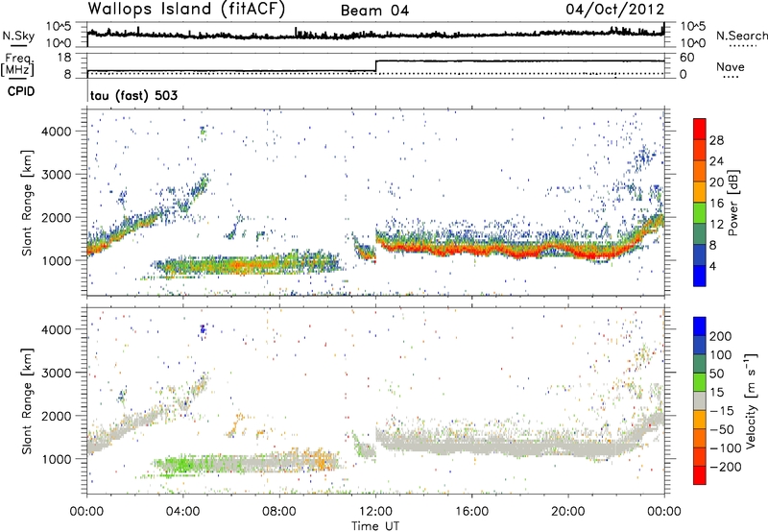Screen dimensions: 768x532
Task: Click the "N.Sky" legend label
Action: pyautogui.click(x=18, y=36)
